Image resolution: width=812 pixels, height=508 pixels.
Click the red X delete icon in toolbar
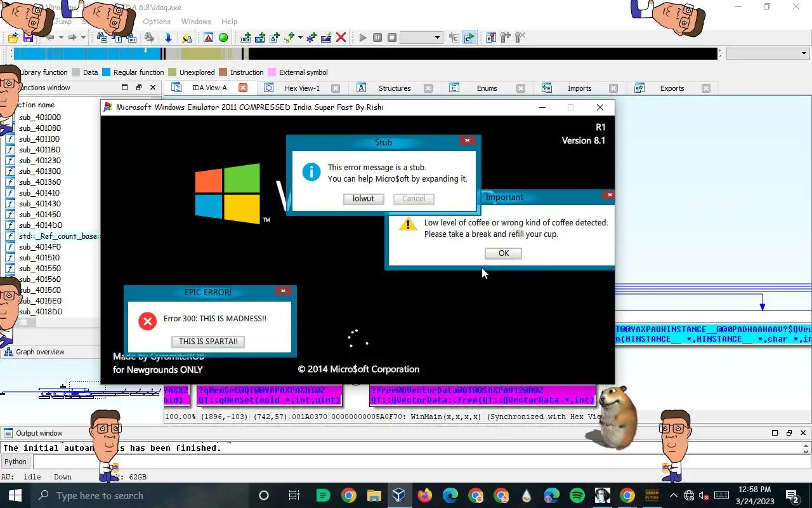point(341,38)
